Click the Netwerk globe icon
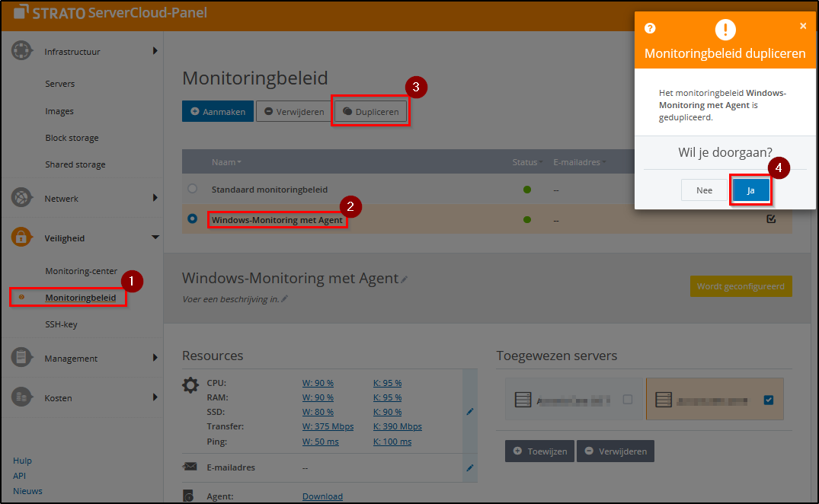 pyautogui.click(x=22, y=198)
